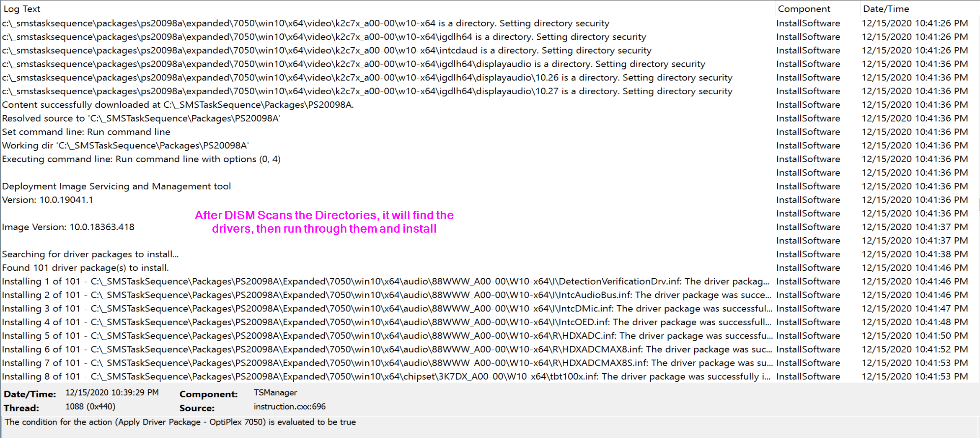Select the 'Version: 10.0.19041.1' log line
This screenshot has height=438, width=980.
pos(48,200)
